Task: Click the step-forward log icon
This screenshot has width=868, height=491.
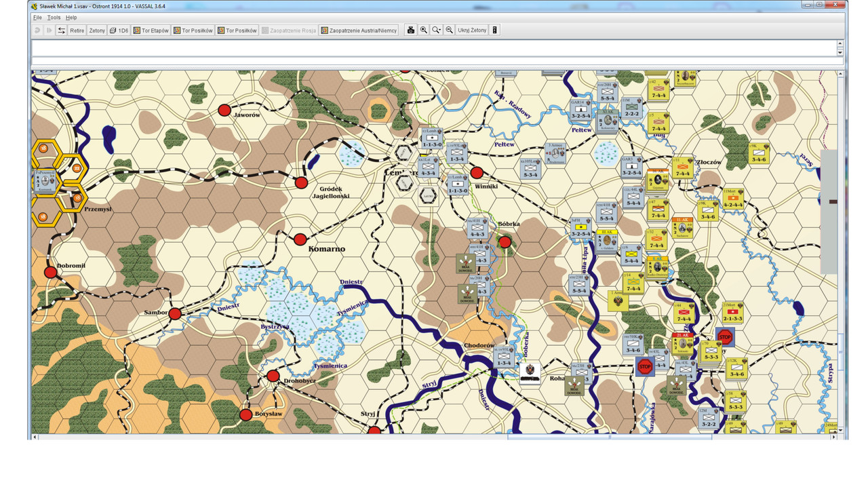Action: point(49,31)
